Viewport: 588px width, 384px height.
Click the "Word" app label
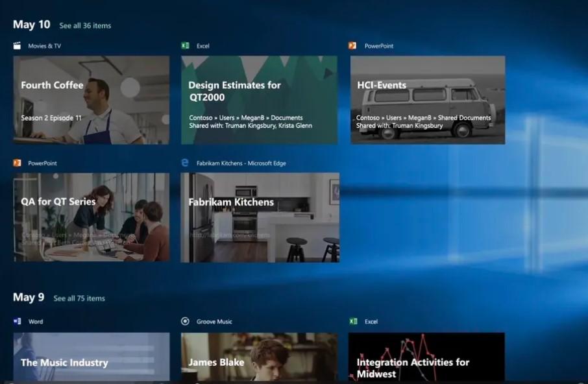pyautogui.click(x=36, y=322)
